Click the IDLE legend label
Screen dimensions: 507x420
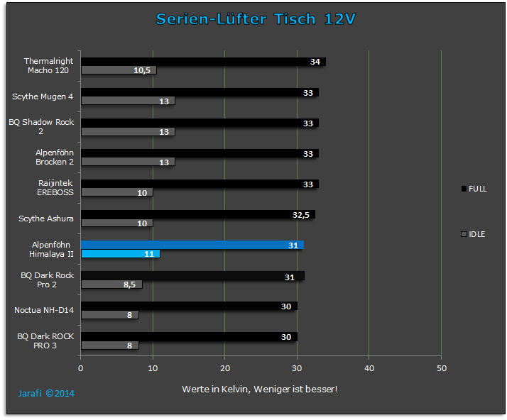tap(477, 234)
